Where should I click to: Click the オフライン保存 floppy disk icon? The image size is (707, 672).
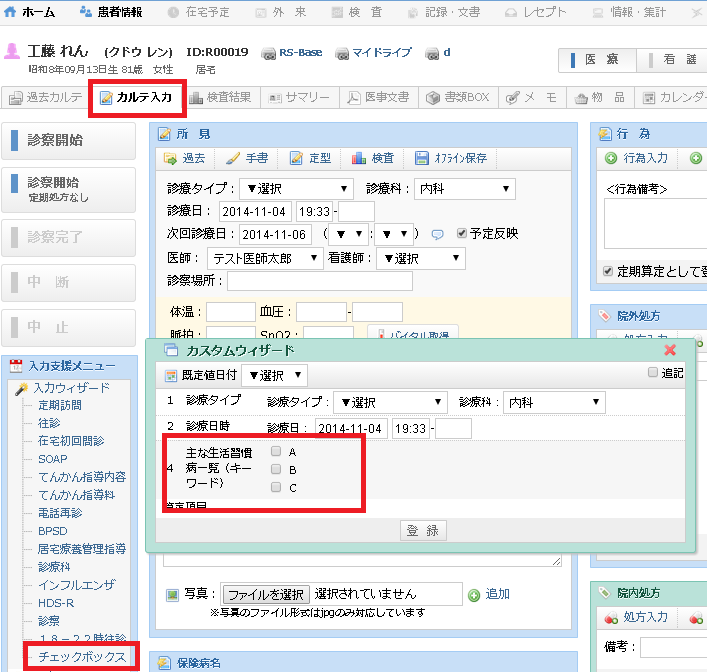(422, 158)
